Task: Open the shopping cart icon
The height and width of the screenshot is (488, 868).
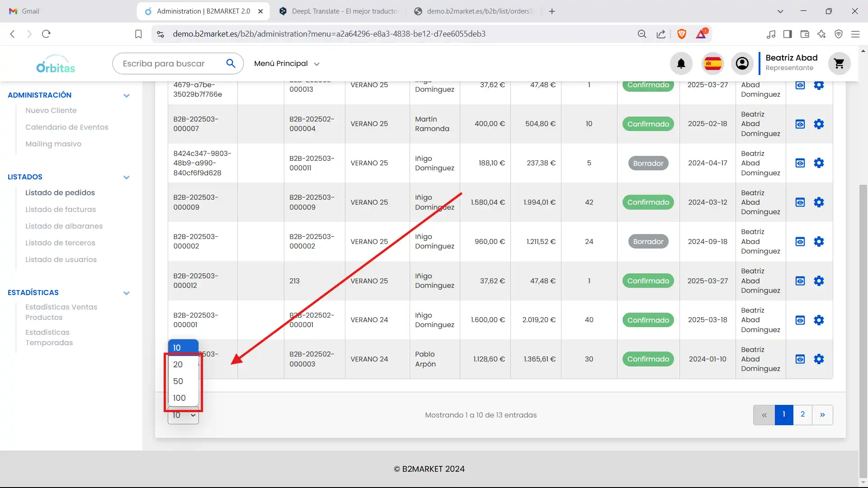Action: (x=839, y=64)
